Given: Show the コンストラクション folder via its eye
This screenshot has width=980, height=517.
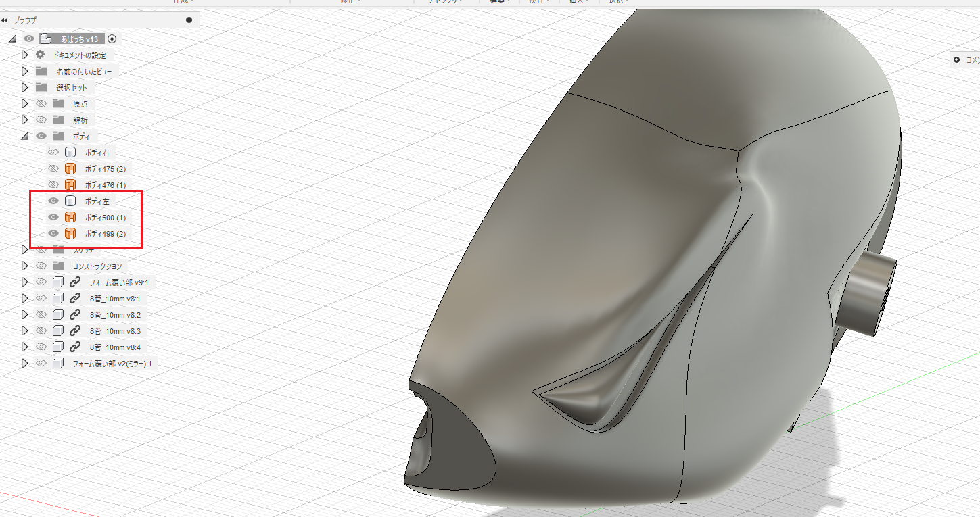Looking at the screenshot, I should [41, 266].
